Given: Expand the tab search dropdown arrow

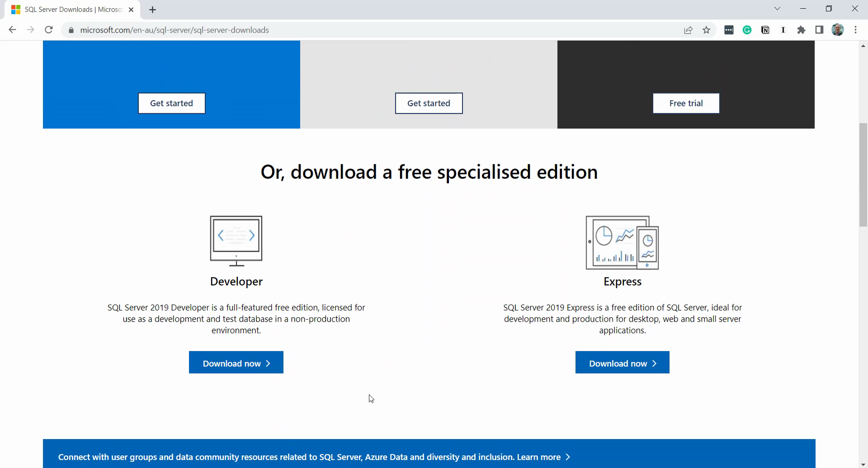Looking at the screenshot, I should coord(777,9).
